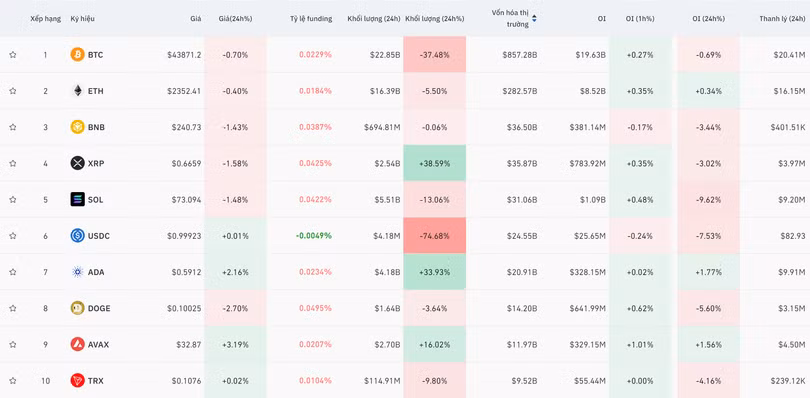The width and height of the screenshot is (810, 398).
Task: Click AVAX price change +3.19%
Action: point(236,344)
